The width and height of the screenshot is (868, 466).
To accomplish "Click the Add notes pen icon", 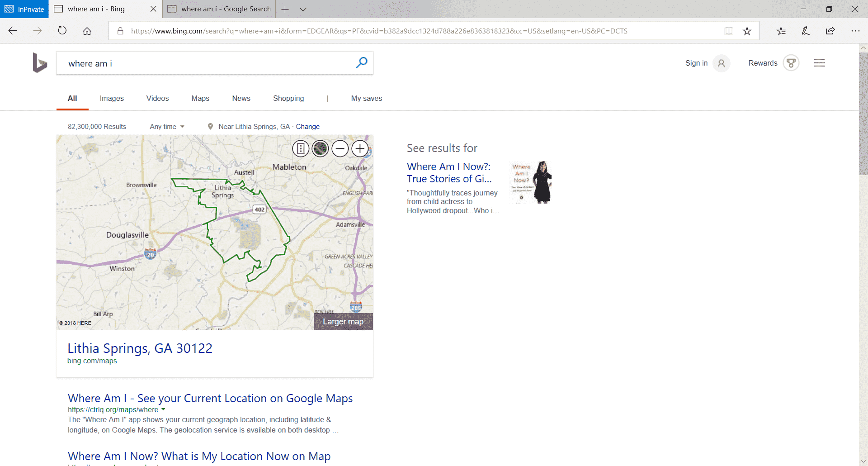I will (x=806, y=31).
